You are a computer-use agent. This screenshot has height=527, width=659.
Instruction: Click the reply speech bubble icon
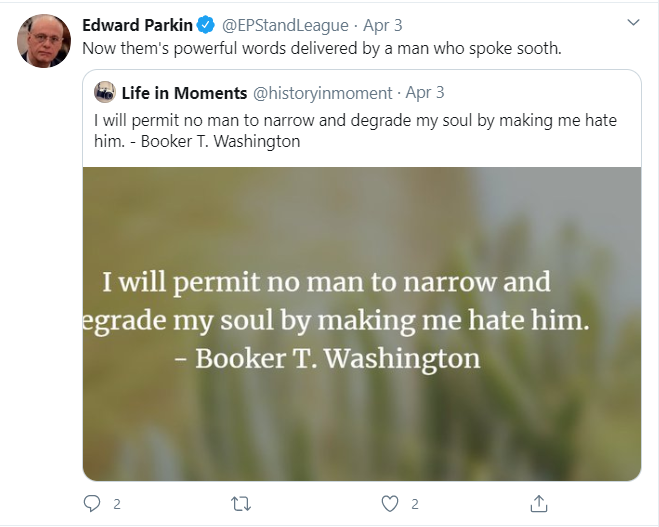pos(92,503)
